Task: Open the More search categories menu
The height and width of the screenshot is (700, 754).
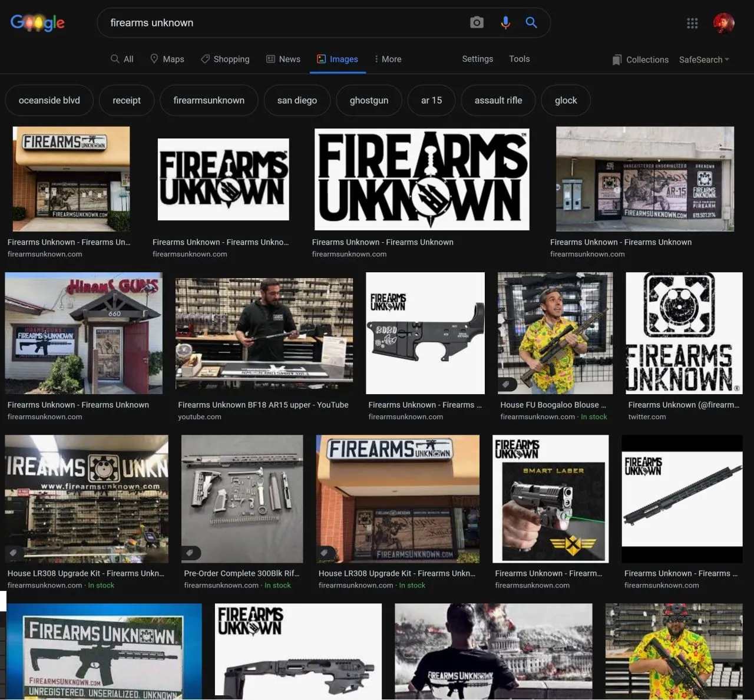Action: [x=388, y=59]
